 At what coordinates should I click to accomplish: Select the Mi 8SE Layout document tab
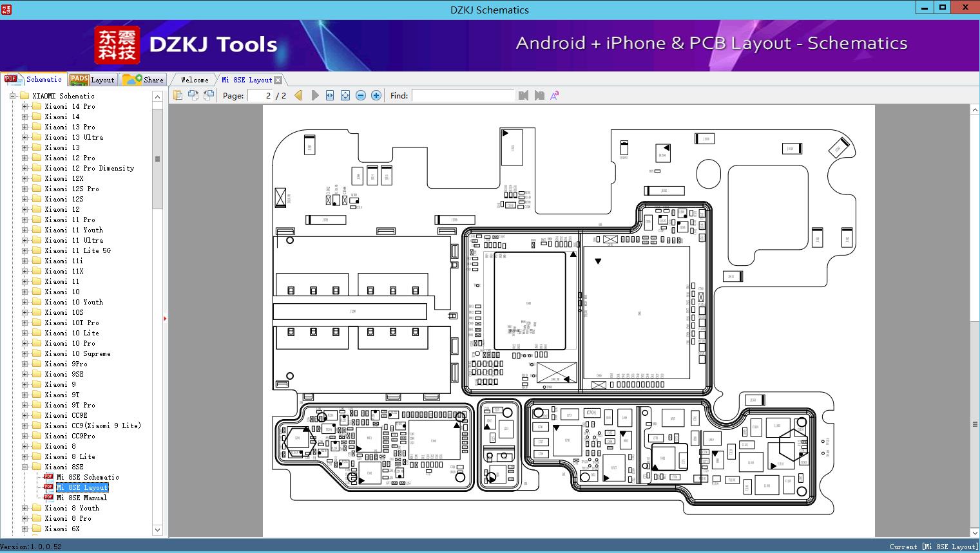(247, 80)
